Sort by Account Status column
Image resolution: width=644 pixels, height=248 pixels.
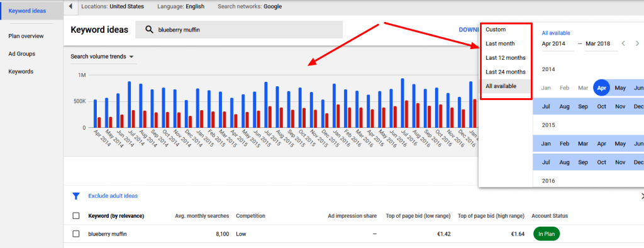550,216
